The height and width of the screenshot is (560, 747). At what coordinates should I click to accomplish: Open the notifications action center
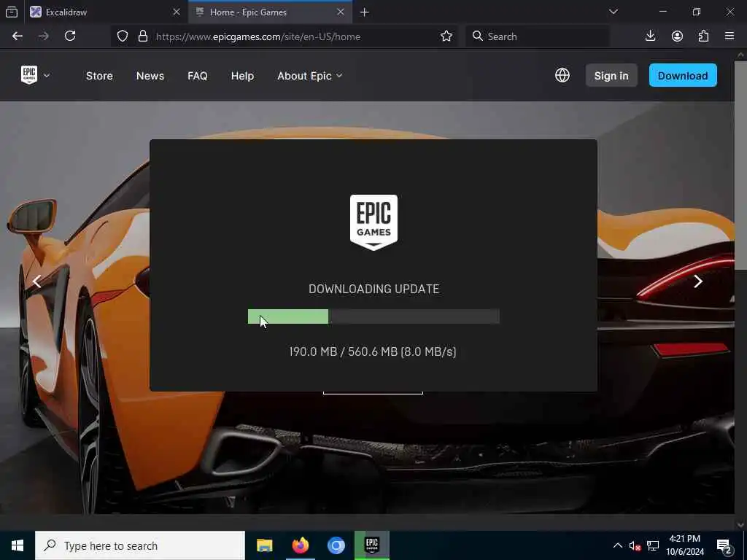point(724,546)
